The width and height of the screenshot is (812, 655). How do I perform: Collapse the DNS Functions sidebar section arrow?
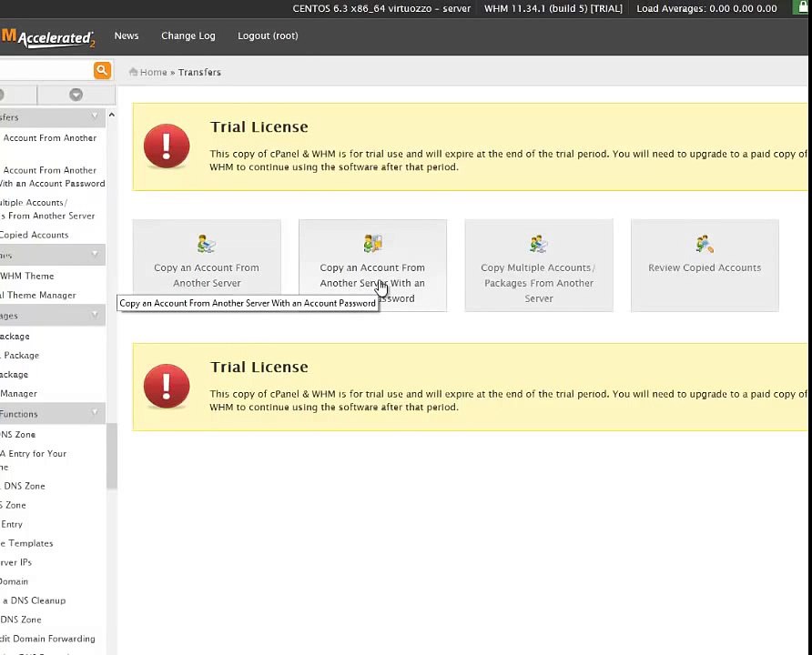tap(95, 412)
